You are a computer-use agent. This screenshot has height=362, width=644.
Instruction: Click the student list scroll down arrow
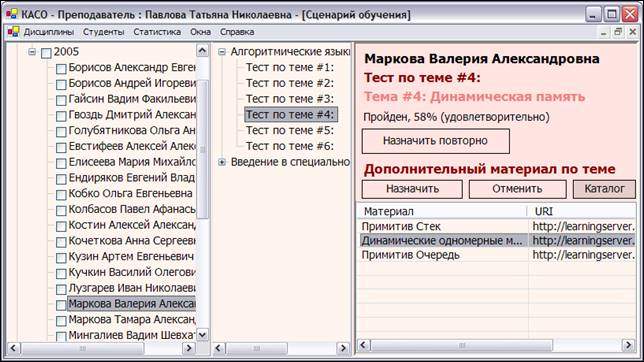202,335
